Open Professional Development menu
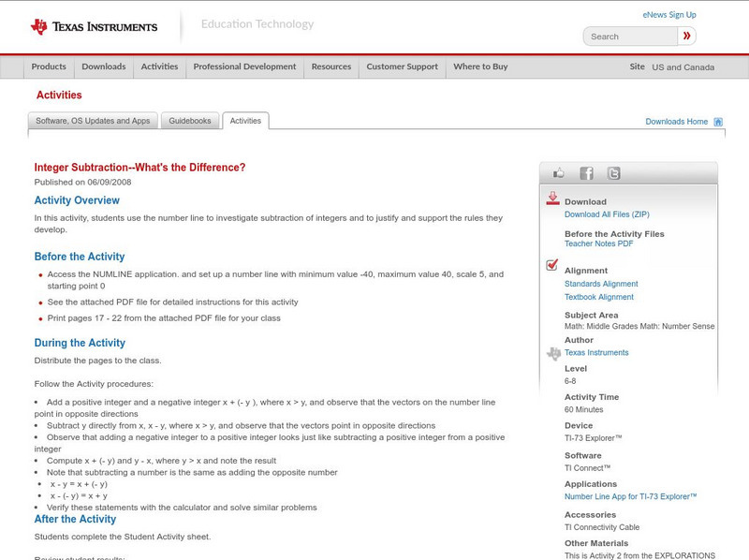This screenshot has height=560, width=749. pos(244,66)
